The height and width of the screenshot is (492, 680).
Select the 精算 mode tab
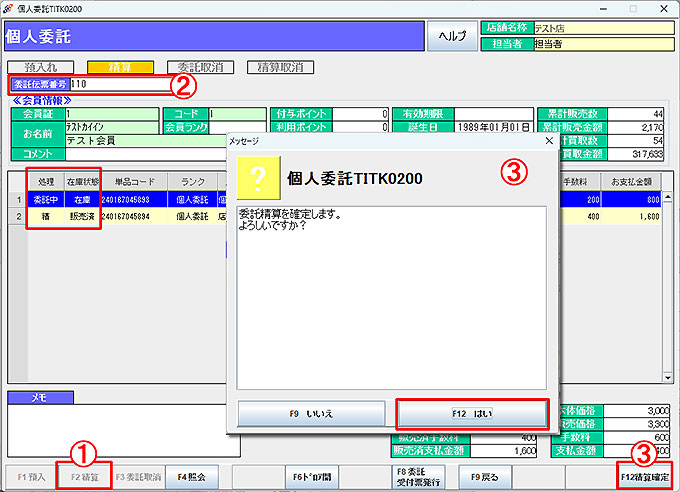coord(120,67)
